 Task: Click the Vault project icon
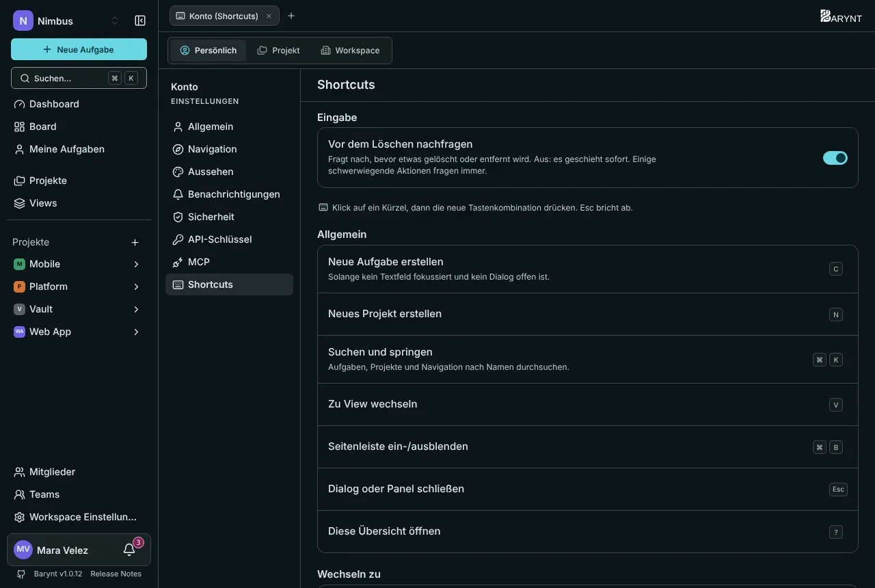[x=19, y=309]
